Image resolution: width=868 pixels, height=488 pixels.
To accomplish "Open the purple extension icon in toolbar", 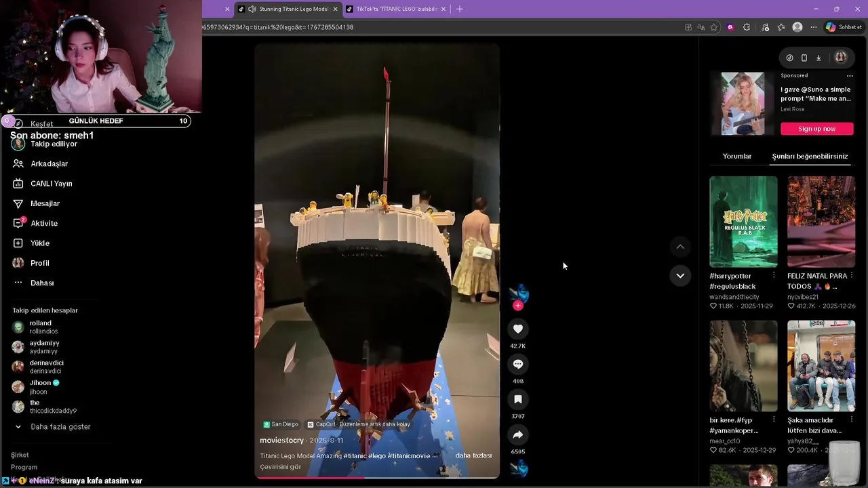I will 730,27.
